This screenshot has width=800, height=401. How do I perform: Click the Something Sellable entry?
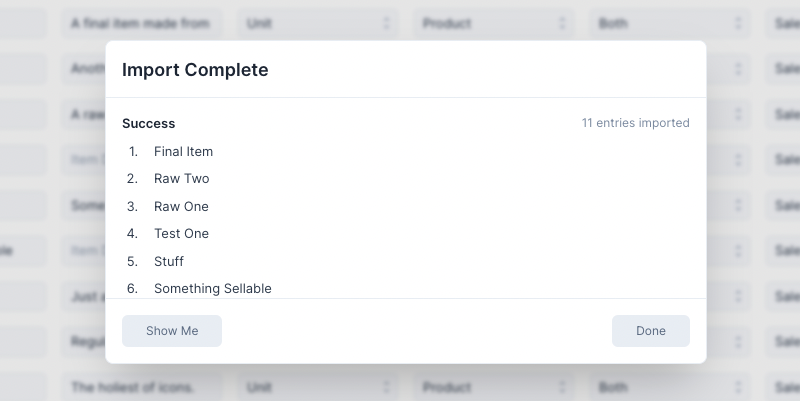(x=212, y=289)
